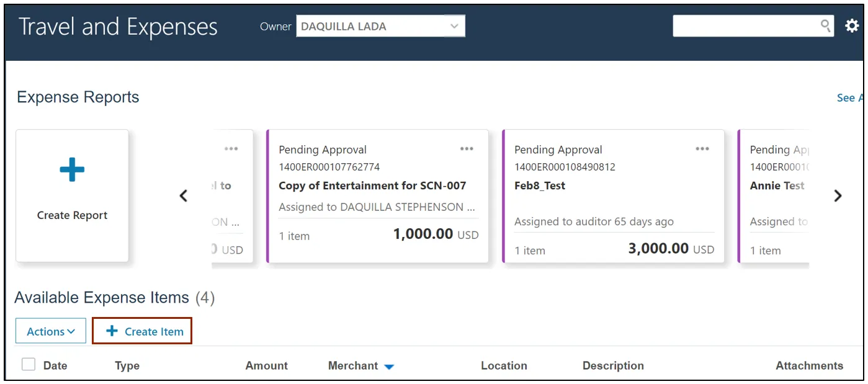The width and height of the screenshot is (868, 384).
Task: Open the Actions dropdown menu
Action: click(51, 331)
